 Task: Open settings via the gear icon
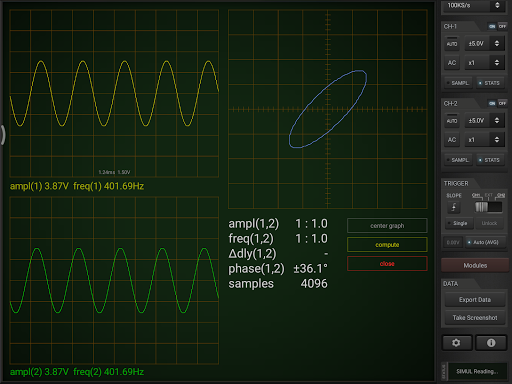click(456, 343)
